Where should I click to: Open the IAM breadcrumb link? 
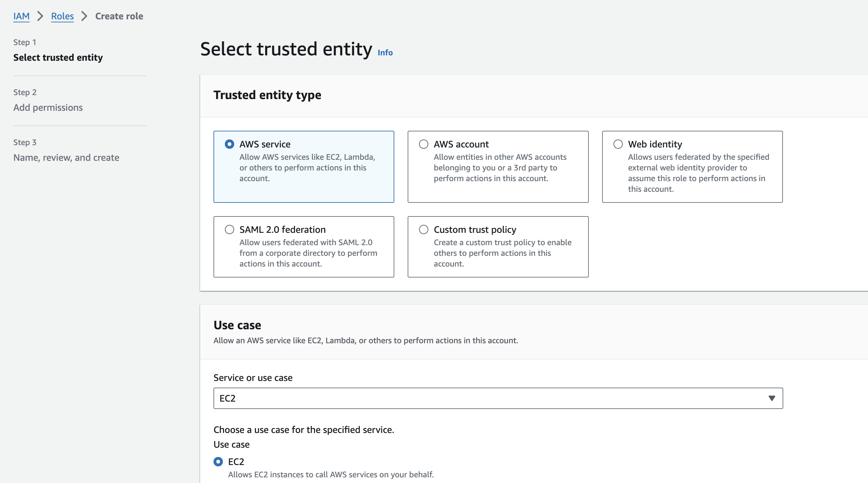pyautogui.click(x=21, y=16)
